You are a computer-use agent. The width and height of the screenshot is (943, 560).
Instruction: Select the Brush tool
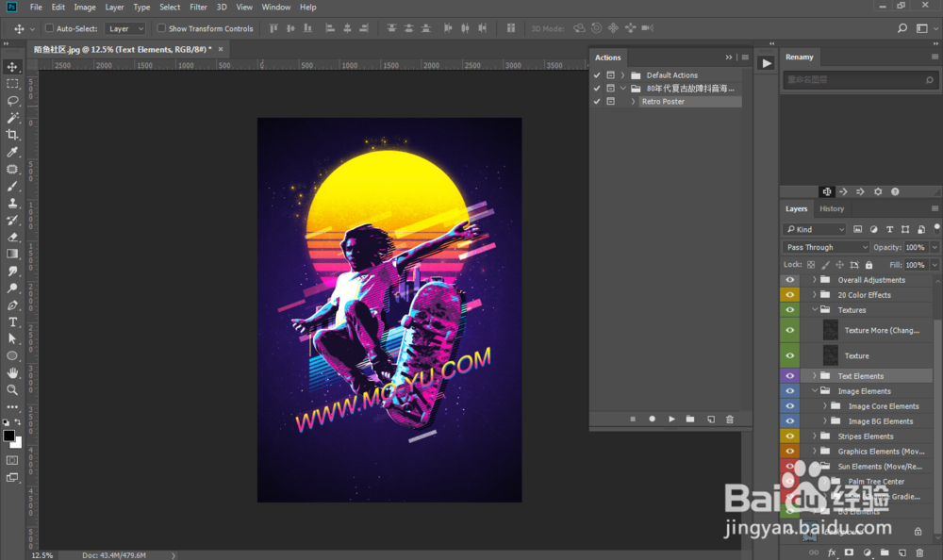(x=12, y=186)
